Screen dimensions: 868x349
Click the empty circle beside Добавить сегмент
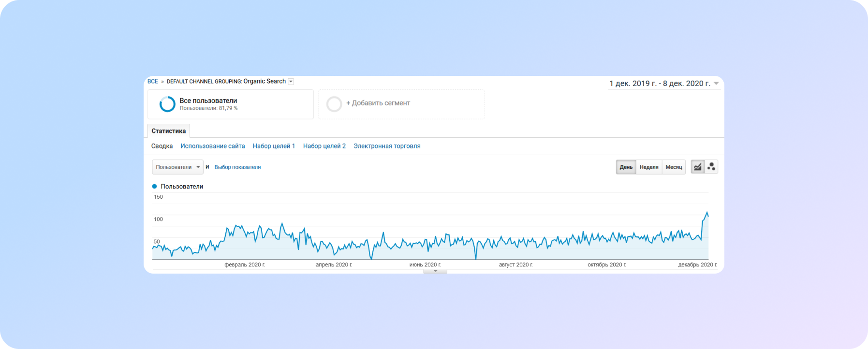click(x=334, y=104)
